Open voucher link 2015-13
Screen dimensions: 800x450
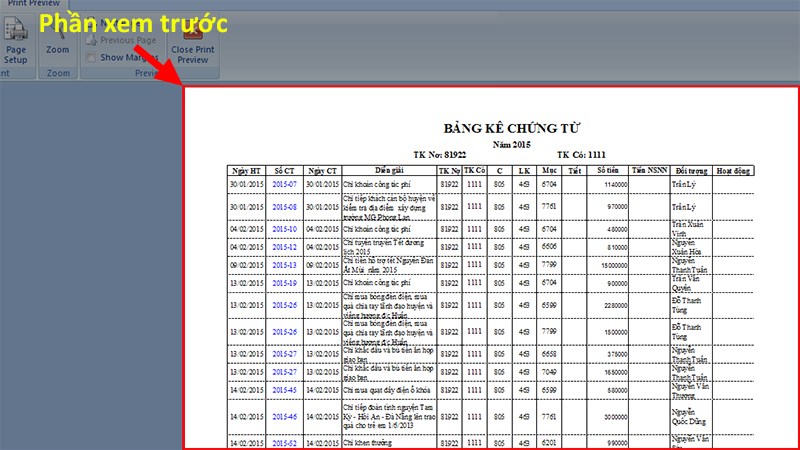point(284,265)
